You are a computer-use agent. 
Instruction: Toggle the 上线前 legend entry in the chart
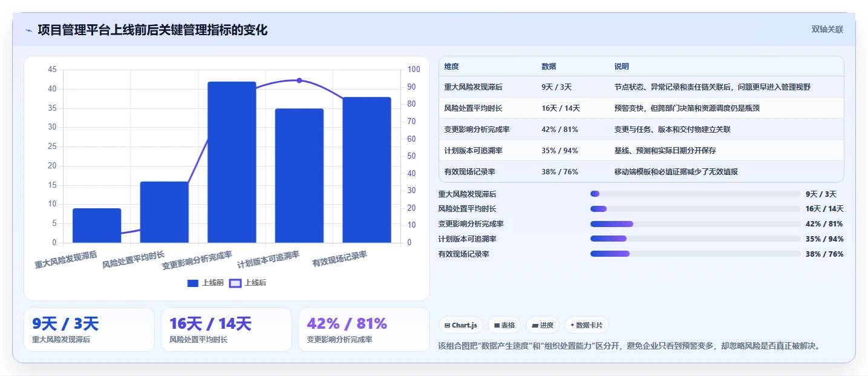coord(206,283)
